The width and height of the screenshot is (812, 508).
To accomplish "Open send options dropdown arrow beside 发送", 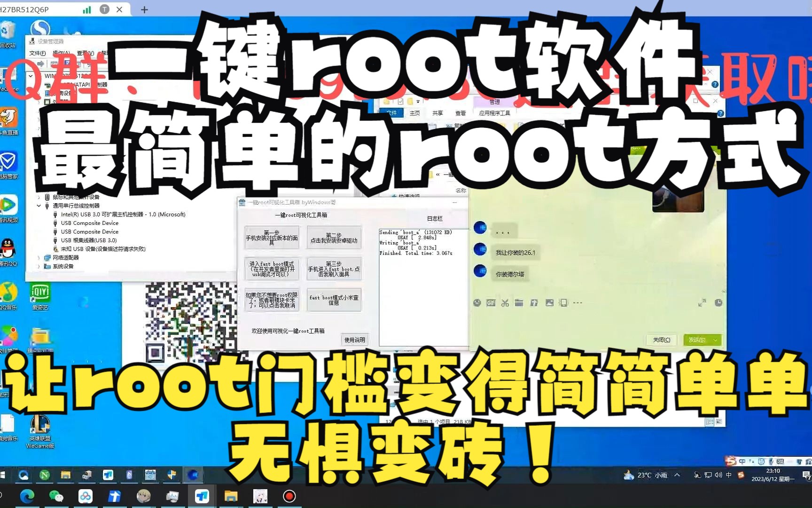I will [716, 340].
